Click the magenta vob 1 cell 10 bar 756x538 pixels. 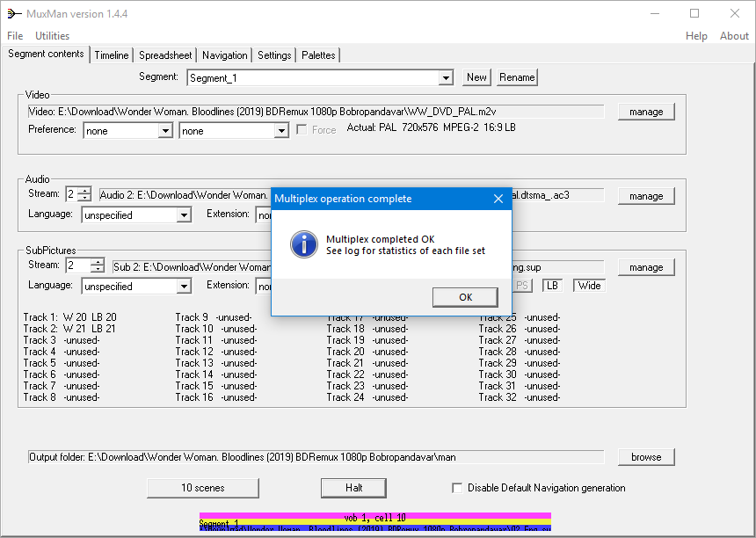[x=375, y=517]
